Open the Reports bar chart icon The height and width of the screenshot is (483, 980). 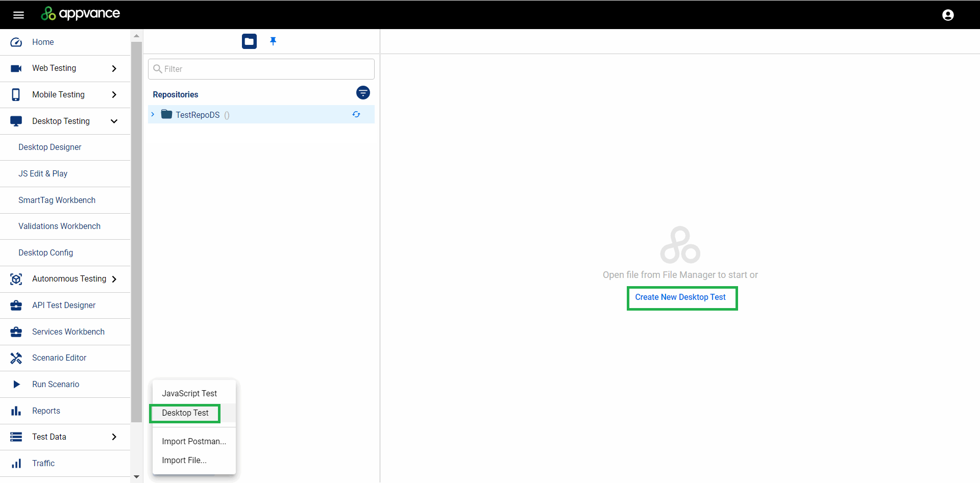tap(16, 411)
